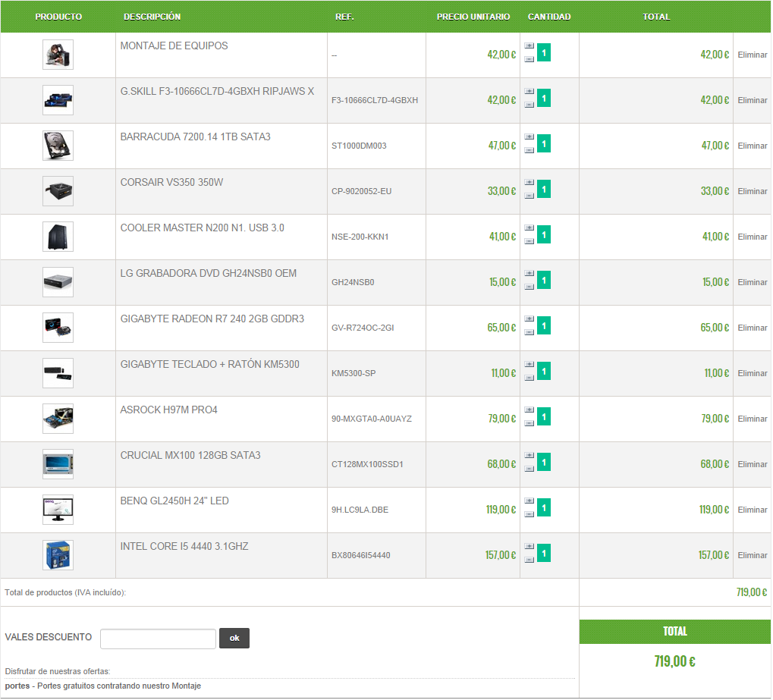Open the LG DVD burner thumbnail

click(x=58, y=282)
